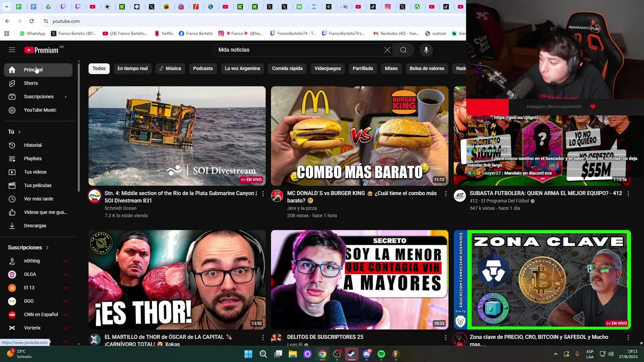This screenshot has height=362, width=644.
Task: Open the browser apps grid icon
Action: [7, 34]
